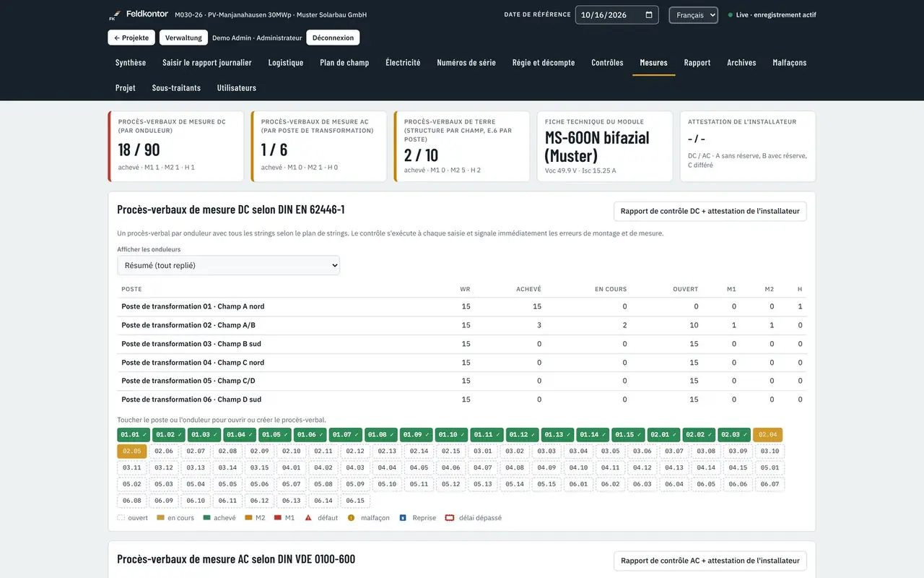Open the Projet tab
The height and width of the screenshot is (578, 924).
pyautogui.click(x=126, y=88)
